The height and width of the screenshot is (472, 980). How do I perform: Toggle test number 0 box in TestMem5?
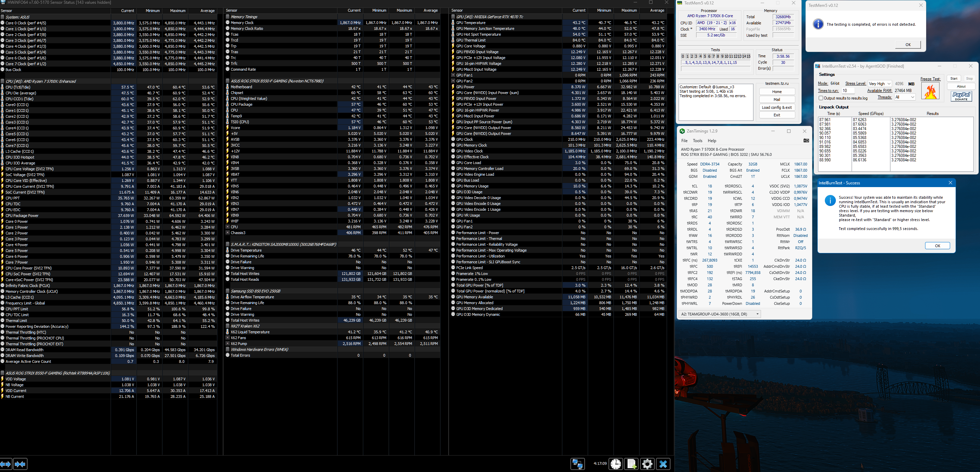tap(683, 56)
